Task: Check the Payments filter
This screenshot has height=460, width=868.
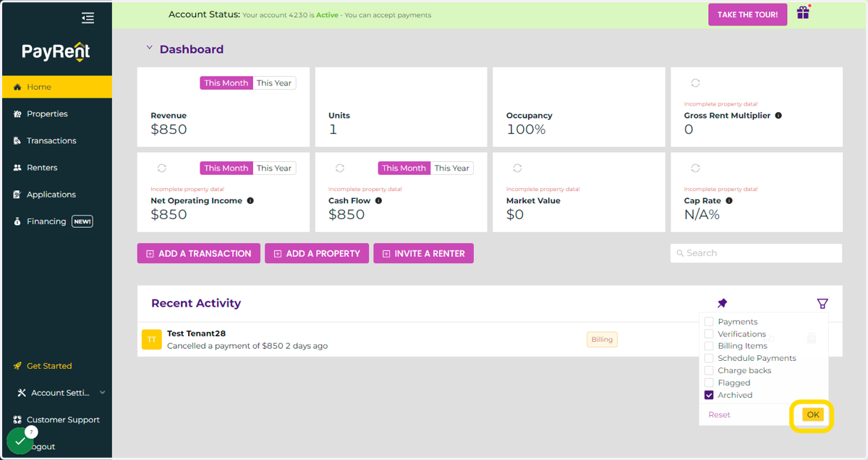Action: coord(709,322)
